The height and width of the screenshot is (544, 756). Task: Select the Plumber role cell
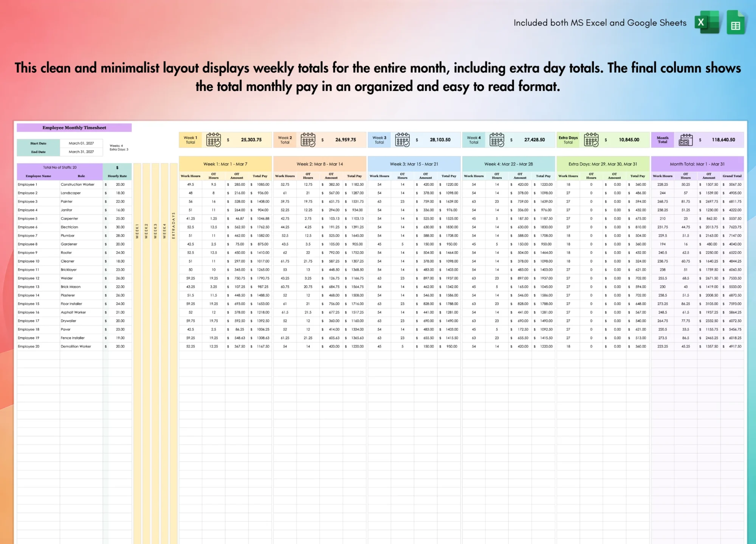click(x=81, y=236)
